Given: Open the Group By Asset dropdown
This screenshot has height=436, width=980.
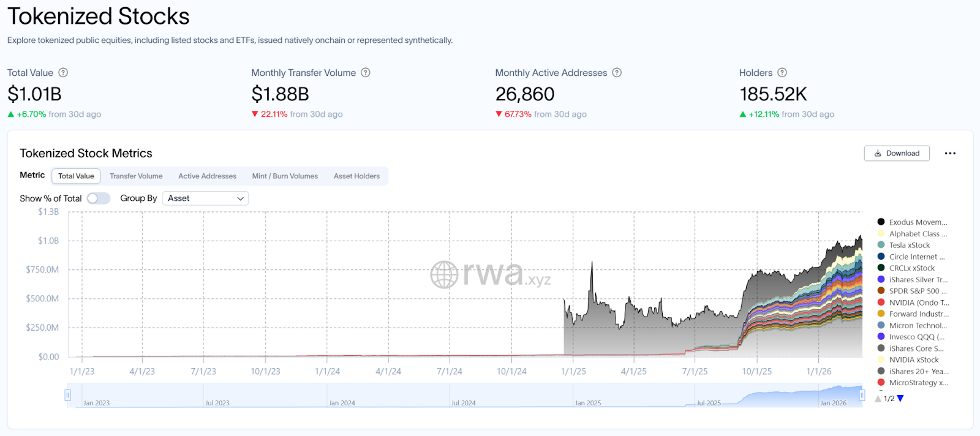Looking at the screenshot, I should click(205, 198).
